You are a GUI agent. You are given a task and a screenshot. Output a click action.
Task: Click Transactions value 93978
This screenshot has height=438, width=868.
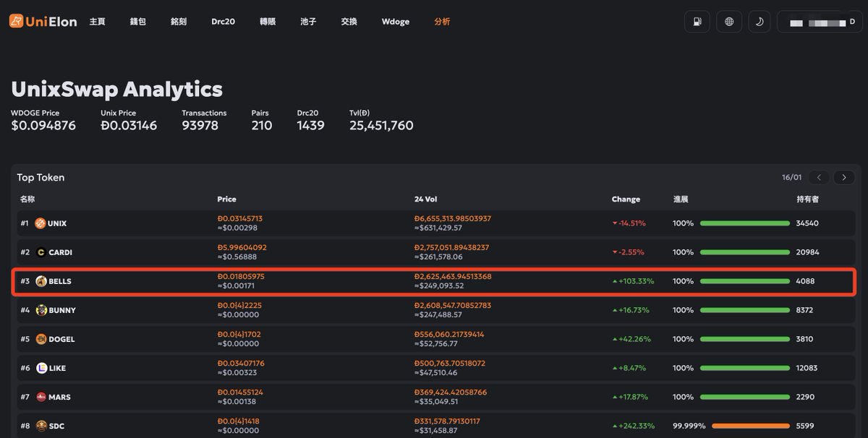pos(200,126)
